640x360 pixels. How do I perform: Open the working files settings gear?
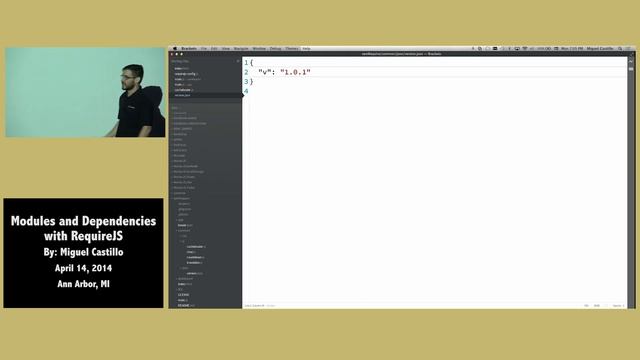pos(238,61)
